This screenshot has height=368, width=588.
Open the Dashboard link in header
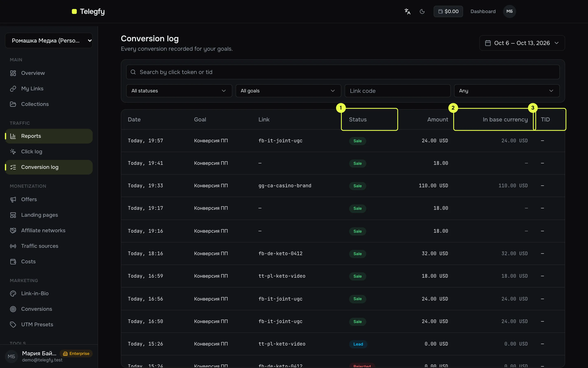click(483, 11)
